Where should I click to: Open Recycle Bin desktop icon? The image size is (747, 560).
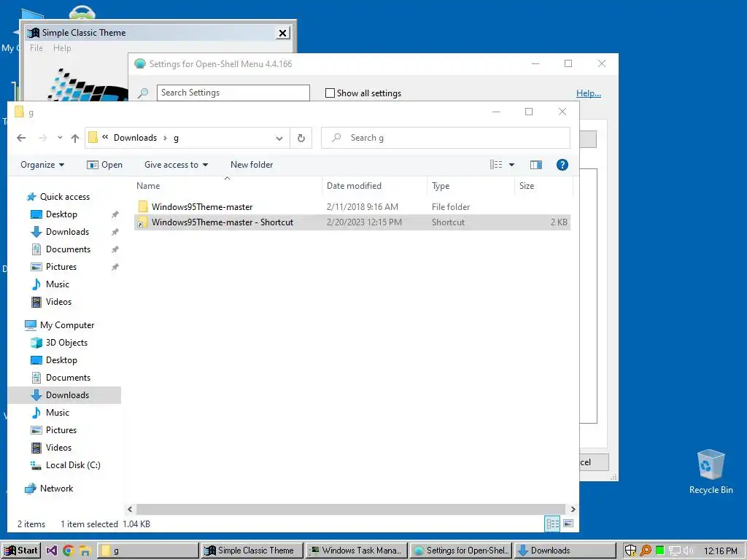(x=711, y=472)
